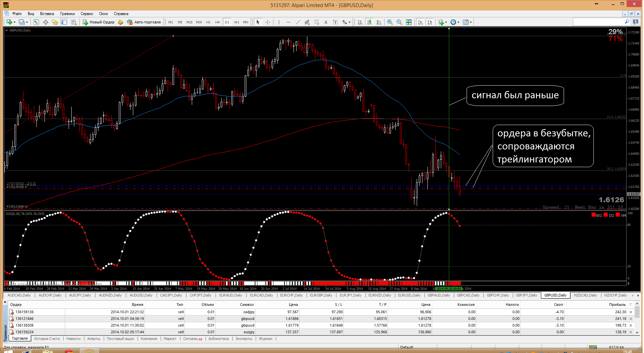Click the New Chart icon
The image size is (644, 353).
click(9, 22)
